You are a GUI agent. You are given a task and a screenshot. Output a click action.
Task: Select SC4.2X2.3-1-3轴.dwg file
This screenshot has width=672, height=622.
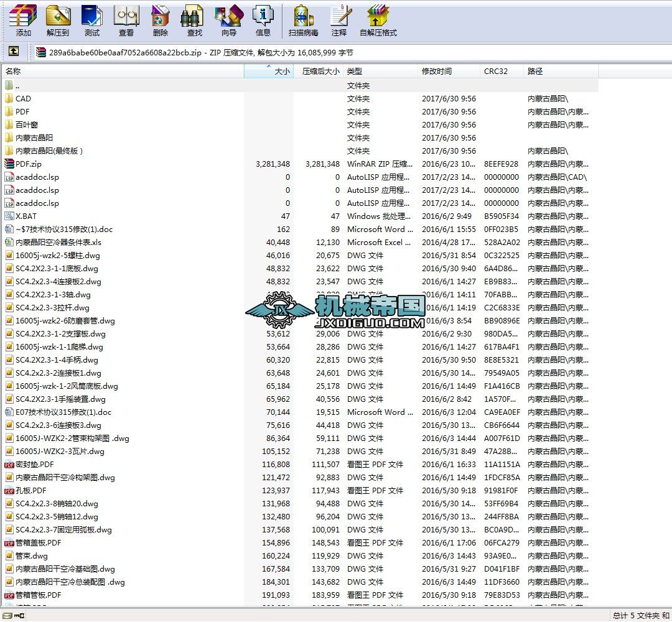point(300,294)
